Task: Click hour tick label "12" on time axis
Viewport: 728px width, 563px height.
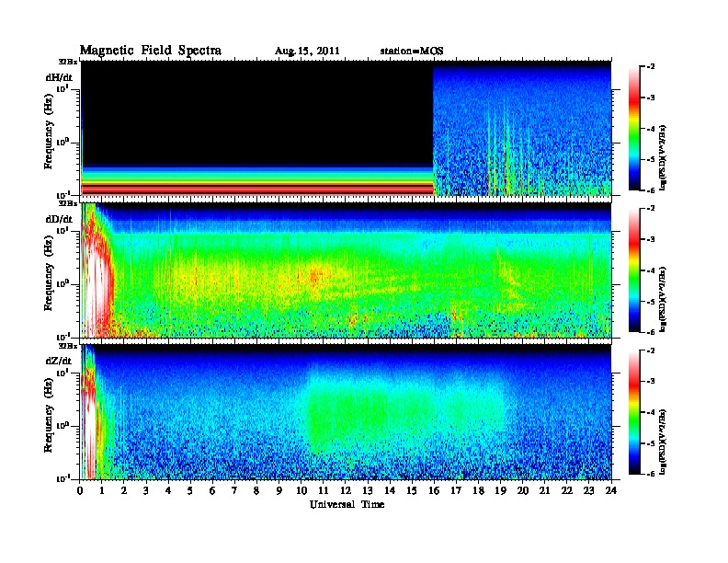Action: (x=345, y=491)
